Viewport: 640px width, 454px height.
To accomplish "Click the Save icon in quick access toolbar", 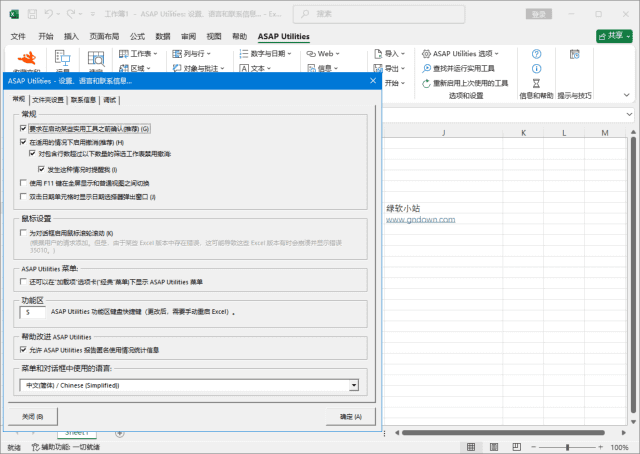I will 32,14.
